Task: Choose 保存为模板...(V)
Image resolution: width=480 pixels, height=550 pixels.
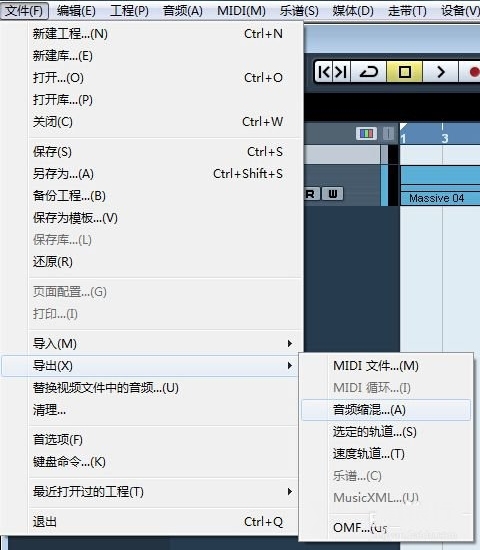Action: [x=152, y=218]
